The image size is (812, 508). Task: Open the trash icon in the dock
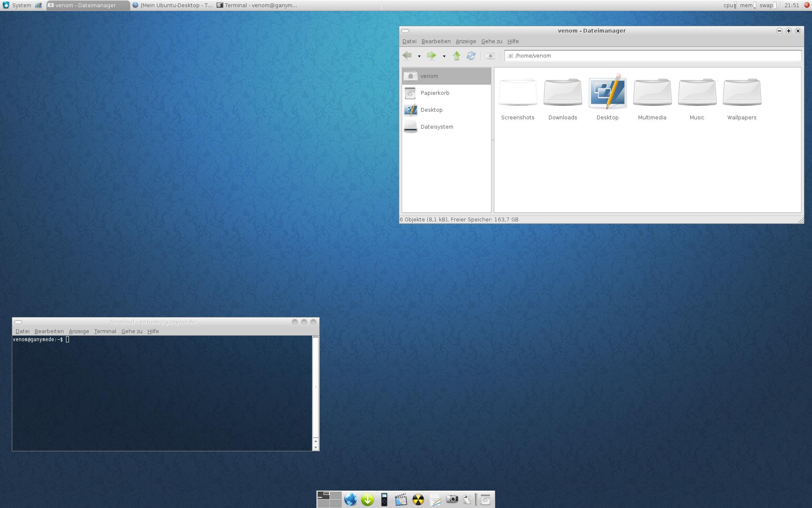pyautogui.click(x=486, y=500)
